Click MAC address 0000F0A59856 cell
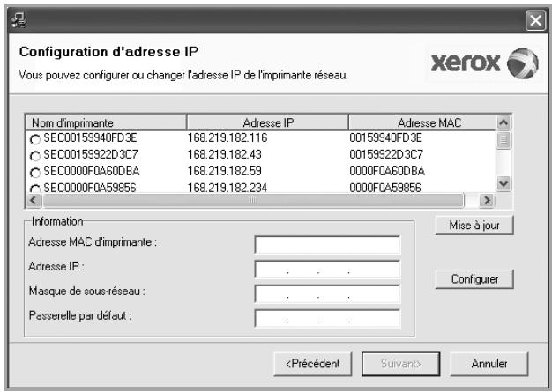The width and height of the screenshot is (552, 392). coord(385,188)
